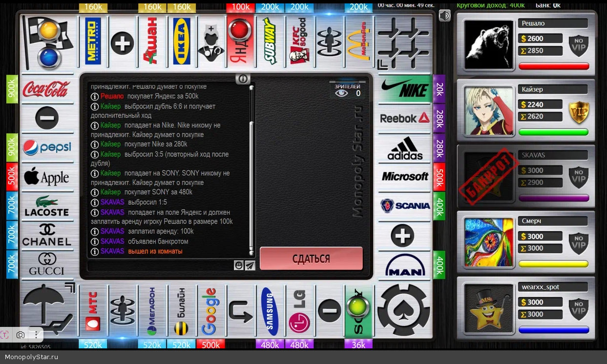The image size is (607, 364).
Task: Select the Nike board cell
Action: tap(404, 89)
